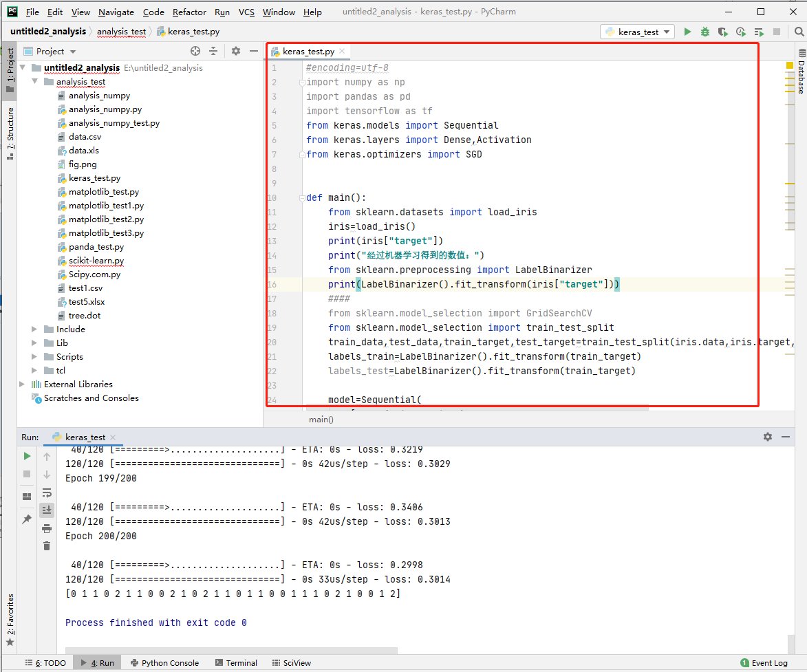Move up the stack trace arrow
This screenshot has height=672, width=807.
pos(47,457)
